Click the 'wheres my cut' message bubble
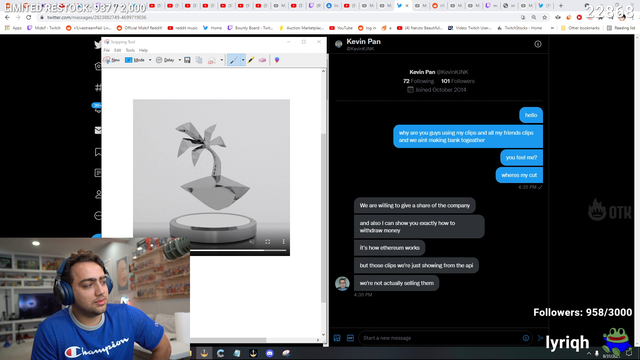Screen dimensions: 640x360 519,175
